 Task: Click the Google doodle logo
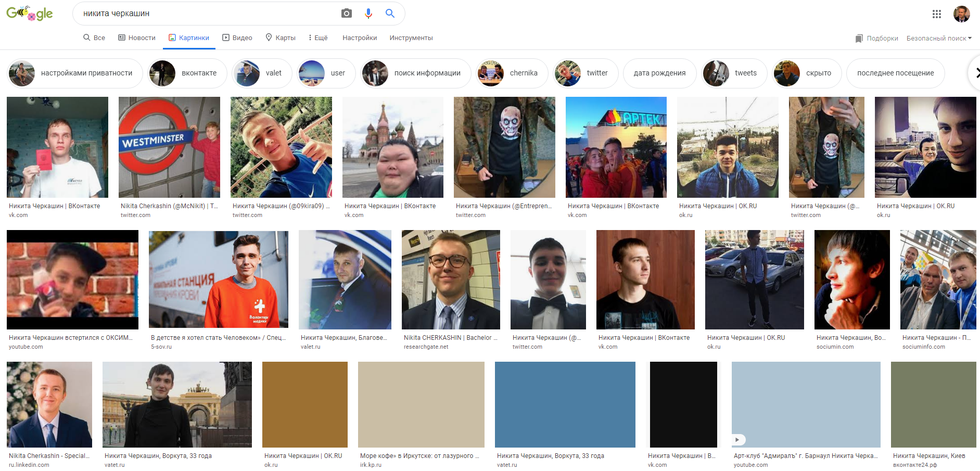29,14
